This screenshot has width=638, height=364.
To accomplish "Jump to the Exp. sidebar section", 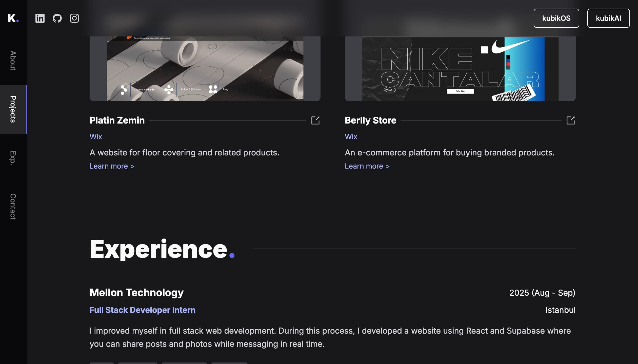I will click(x=13, y=158).
